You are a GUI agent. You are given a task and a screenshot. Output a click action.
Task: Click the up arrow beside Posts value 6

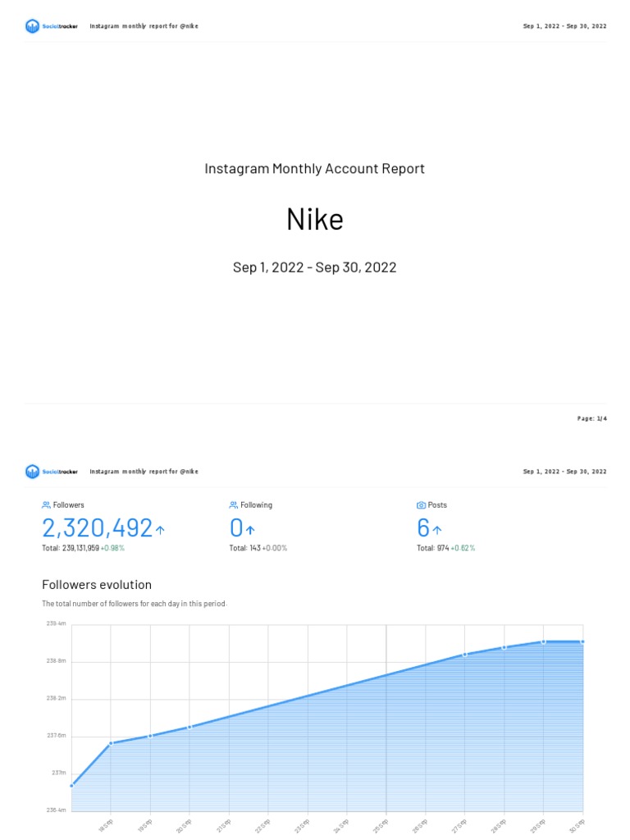point(437,530)
